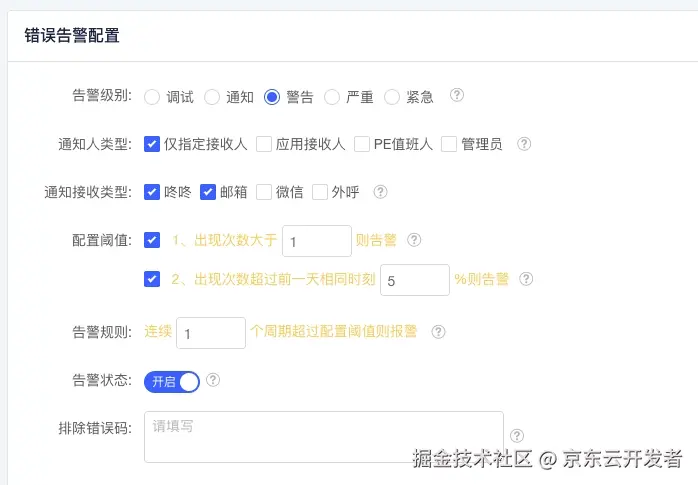Click help icon after %则告警 text
This screenshot has height=485, width=698.
tap(526, 280)
